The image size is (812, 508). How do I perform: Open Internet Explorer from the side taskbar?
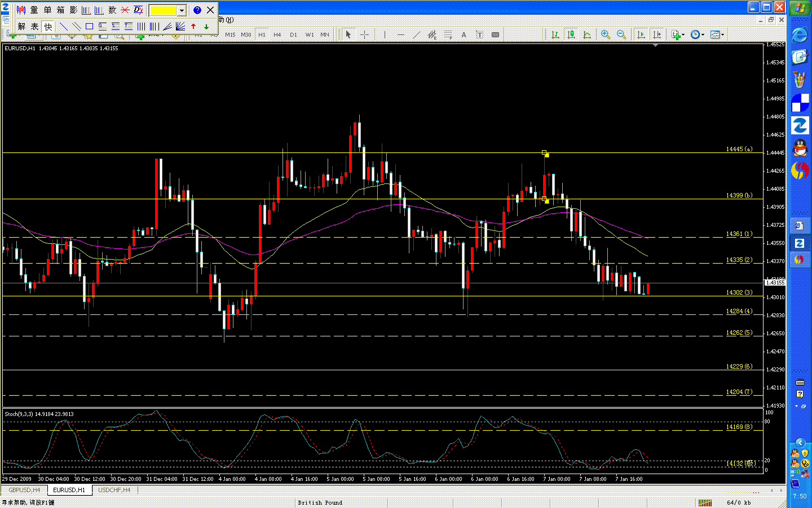[x=800, y=35]
